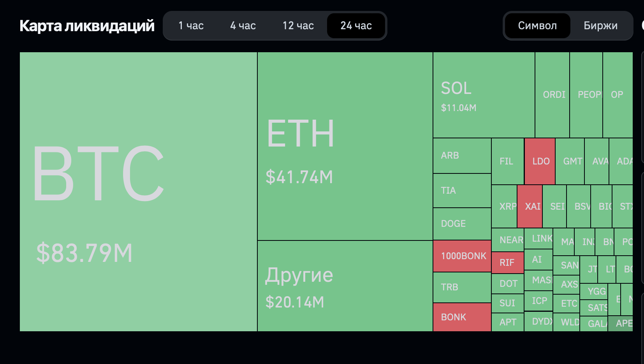
Task: Select the 24 час timeframe tab
Action: click(356, 26)
